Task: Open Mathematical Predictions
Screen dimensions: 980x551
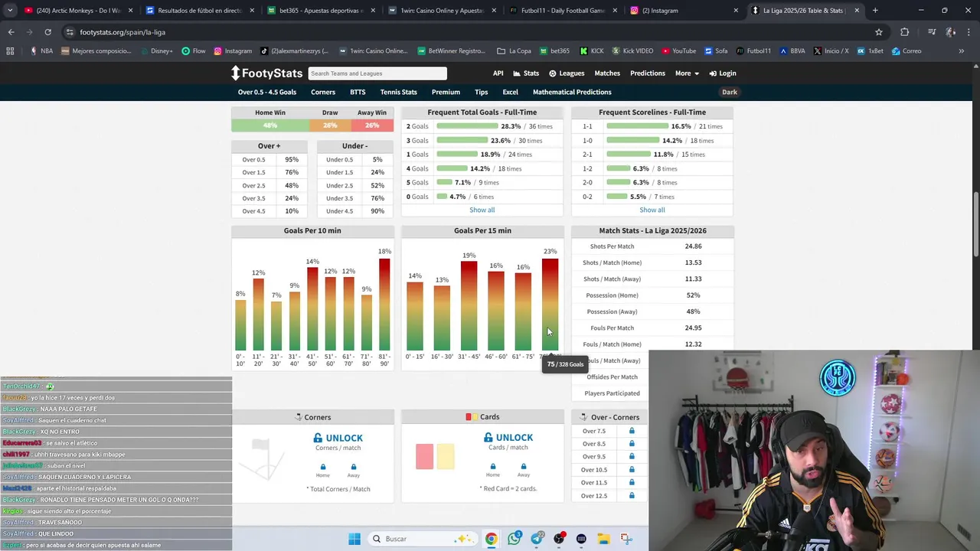Action: pos(572,92)
